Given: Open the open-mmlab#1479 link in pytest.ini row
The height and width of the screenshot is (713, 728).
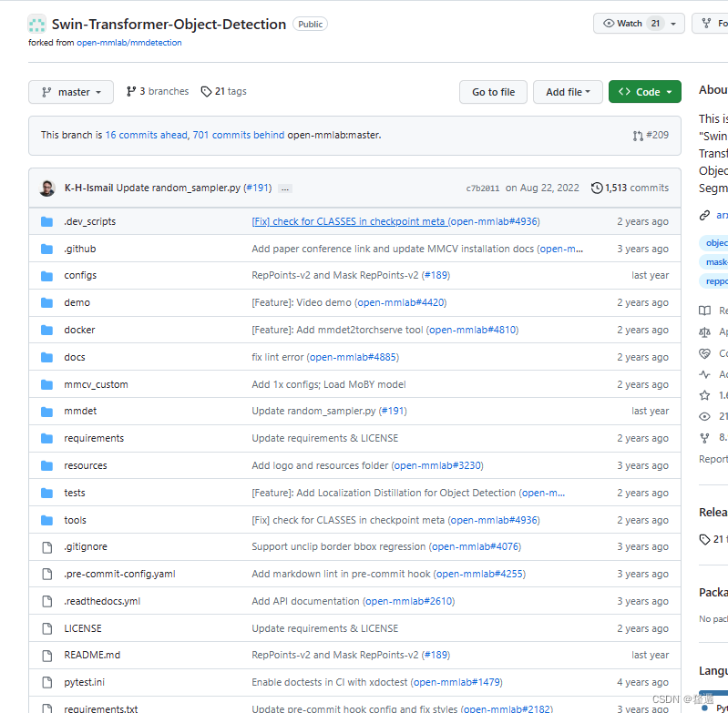Looking at the screenshot, I should (x=456, y=682).
